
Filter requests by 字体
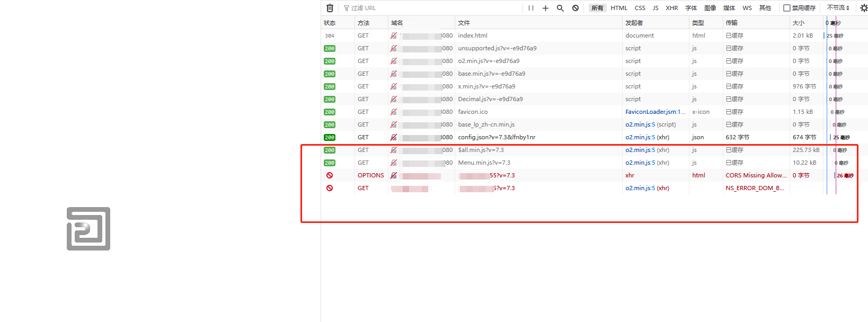[x=691, y=8]
